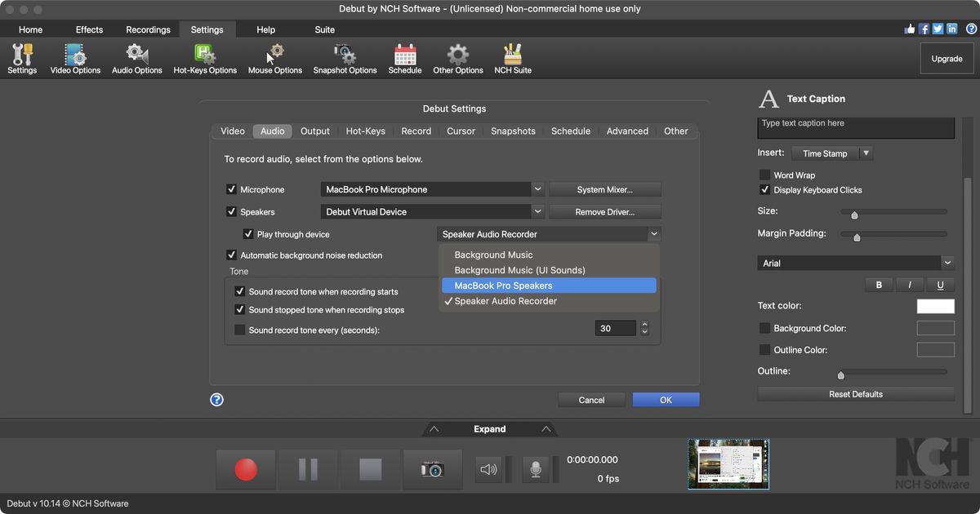This screenshot has height=514, width=980.
Task: Click the Reset Defaults button
Action: tap(855, 393)
